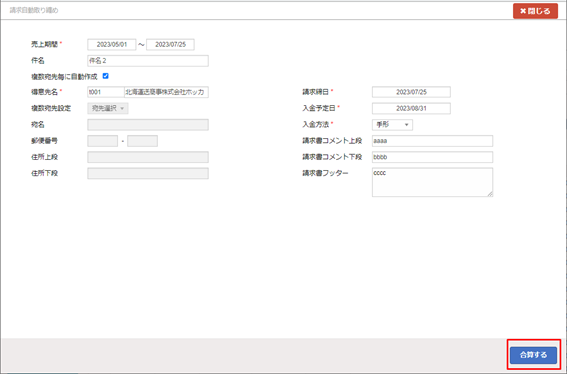Click the dialog title 請求自動取り締め
Viewport: 567px width, 374px height.
34,10
